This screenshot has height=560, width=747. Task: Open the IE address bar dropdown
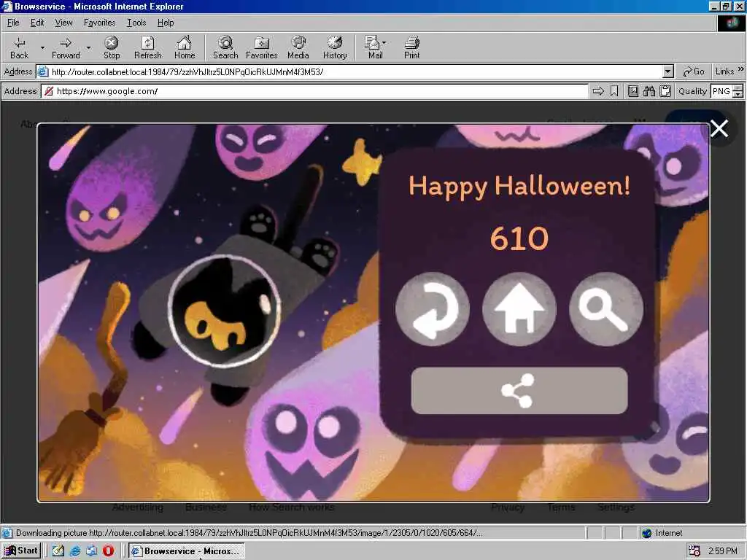(x=668, y=72)
